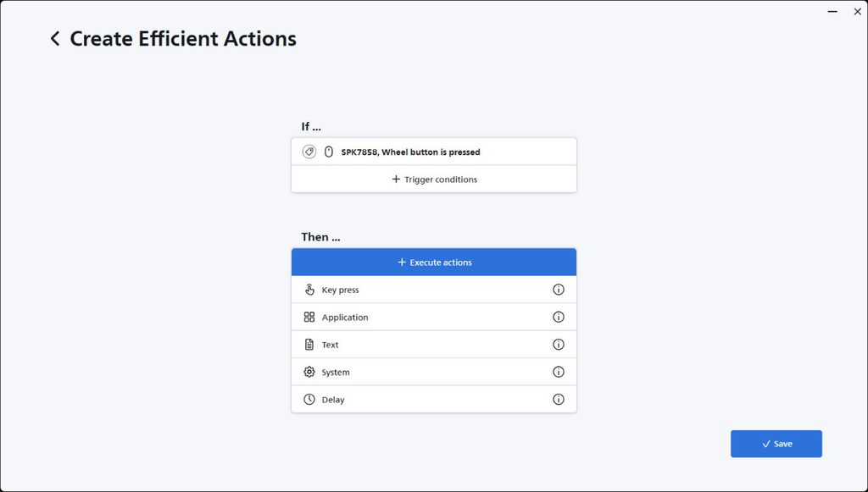Click the System gear icon

309,372
